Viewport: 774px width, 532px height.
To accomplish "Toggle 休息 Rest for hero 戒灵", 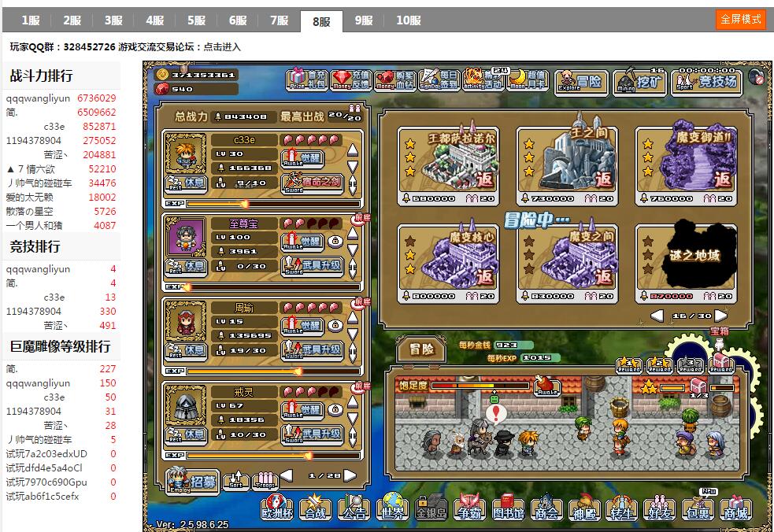I will click(187, 434).
